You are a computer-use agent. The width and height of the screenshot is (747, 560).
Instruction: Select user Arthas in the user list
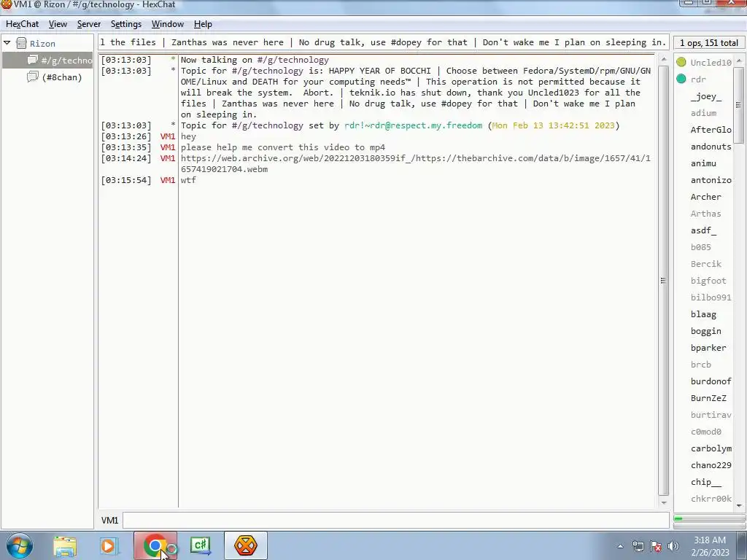coord(706,214)
